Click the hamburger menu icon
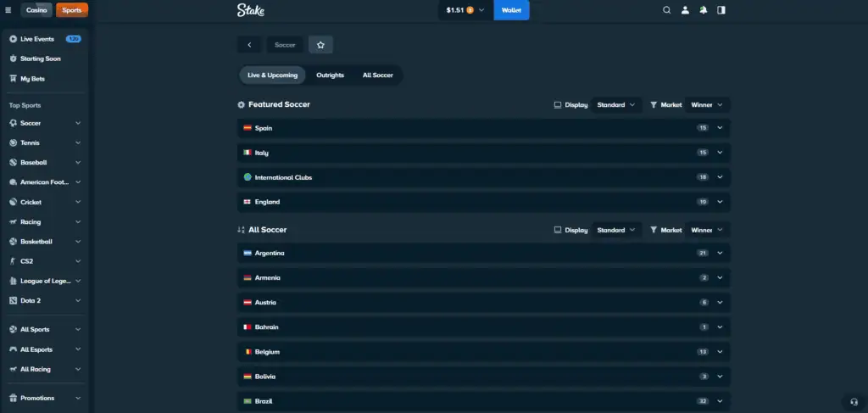 click(x=8, y=10)
